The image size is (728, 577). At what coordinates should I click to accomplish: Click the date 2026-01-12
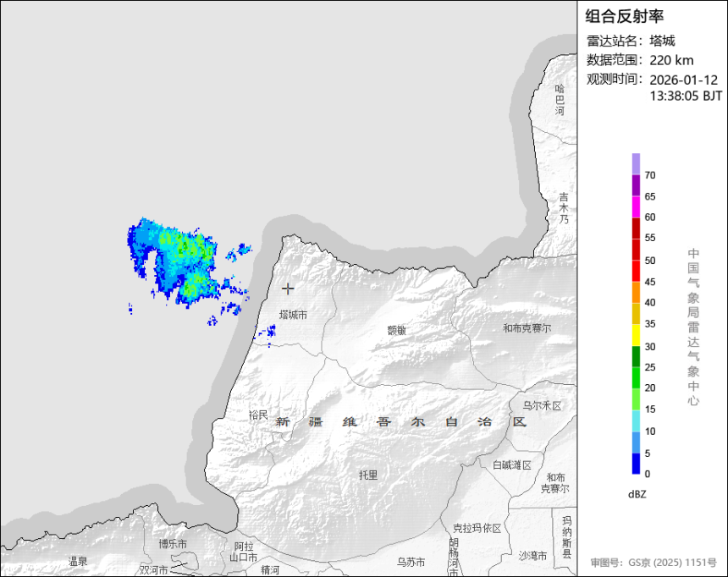[x=683, y=80]
